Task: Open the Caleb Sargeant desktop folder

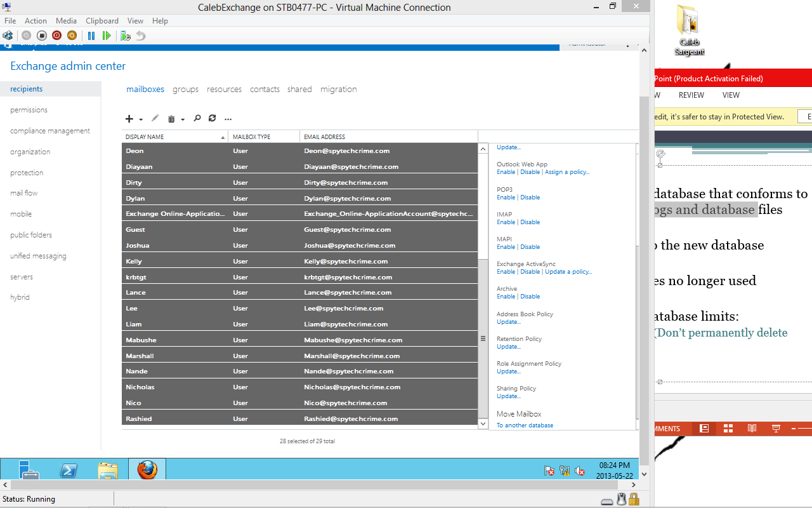Action: pyautogui.click(x=688, y=30)
